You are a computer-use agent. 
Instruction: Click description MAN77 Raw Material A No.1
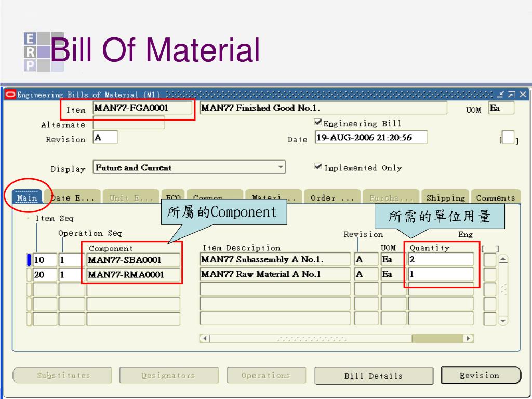[275, 274]
